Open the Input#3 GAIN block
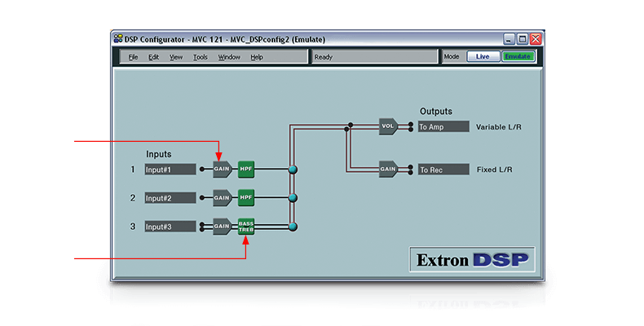Viewport: 644px width, 326px height. click(223, 227)
